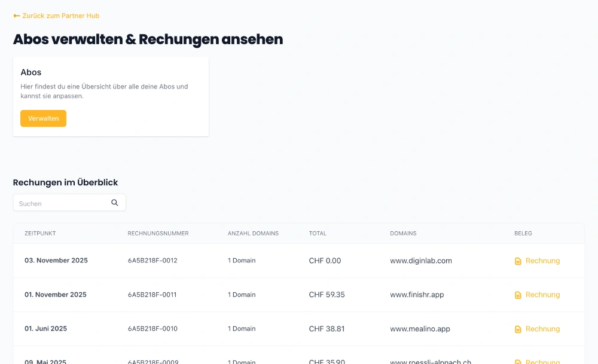Click the www.finishr.app domain cell

coord(417,295)
